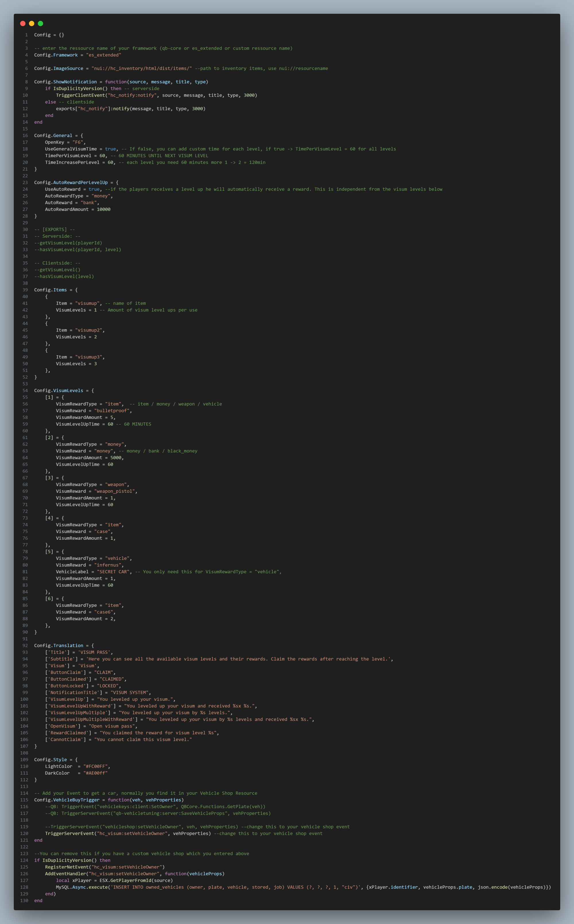Viewport: 574px width, 924px height.
Task: Click the "bank" AutoReward value
Action: tap(88, 202)
